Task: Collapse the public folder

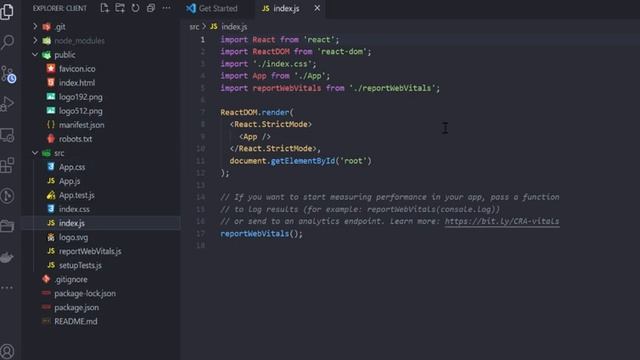Action: [x=35, y=54]
